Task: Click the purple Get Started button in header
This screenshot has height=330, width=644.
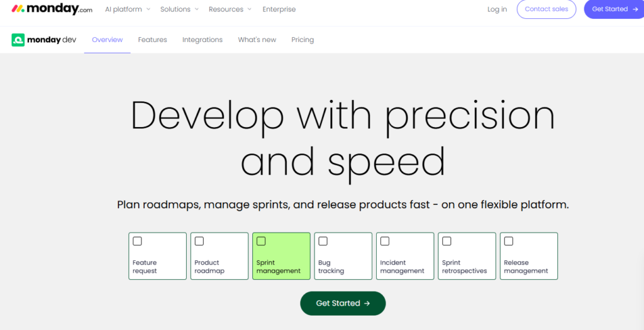Action: pos(614,9)
